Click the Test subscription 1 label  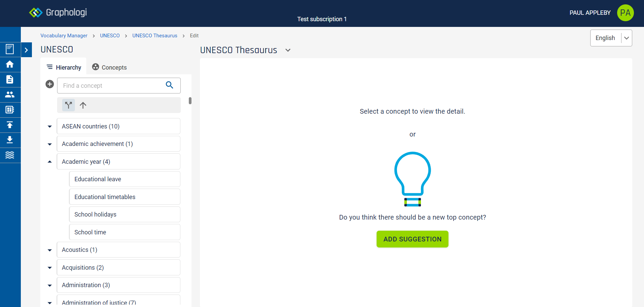coord(322,19)
